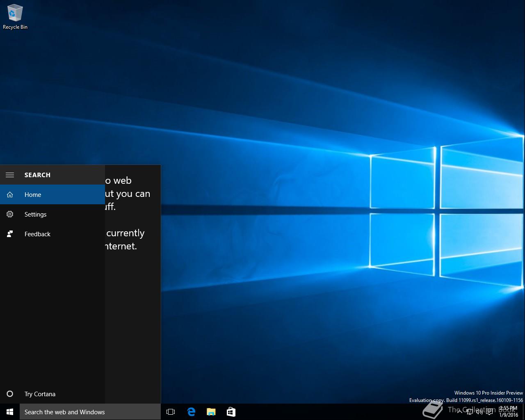Viewport: 525px width, 420px height.
Task: Launch Microsoft Edge from the taskbar
Action: click(x=191, y=412)
